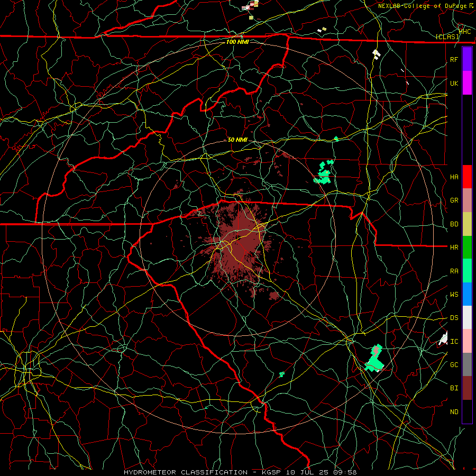Screen dimensions: 476x476
Task: Select the BD yellow legend swatch
Action: (x=467, y=224)
